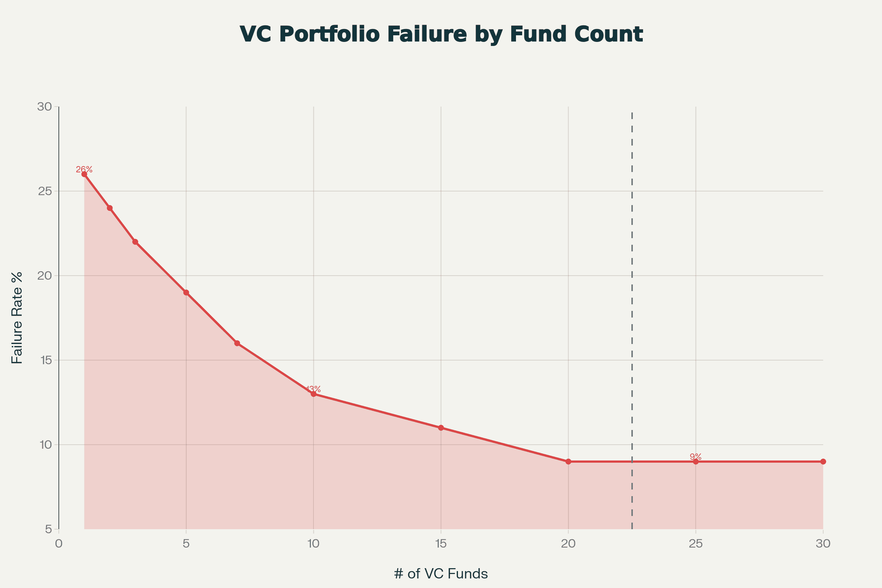The height and width of the screenshot is (588, 882).
Task: Click the y-axis tick label 30
Action: coord(44,107)
